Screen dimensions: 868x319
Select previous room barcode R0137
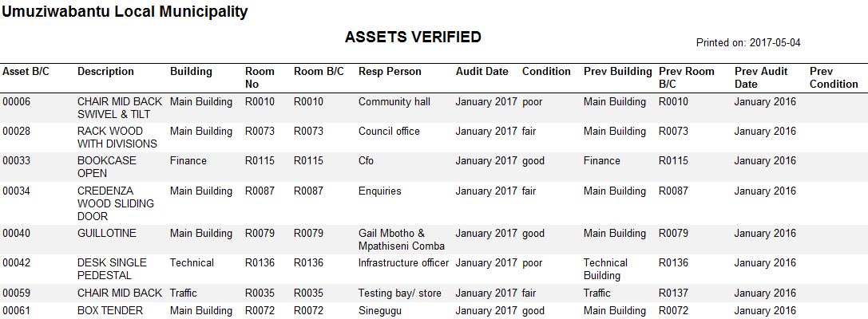click(673, 293)
